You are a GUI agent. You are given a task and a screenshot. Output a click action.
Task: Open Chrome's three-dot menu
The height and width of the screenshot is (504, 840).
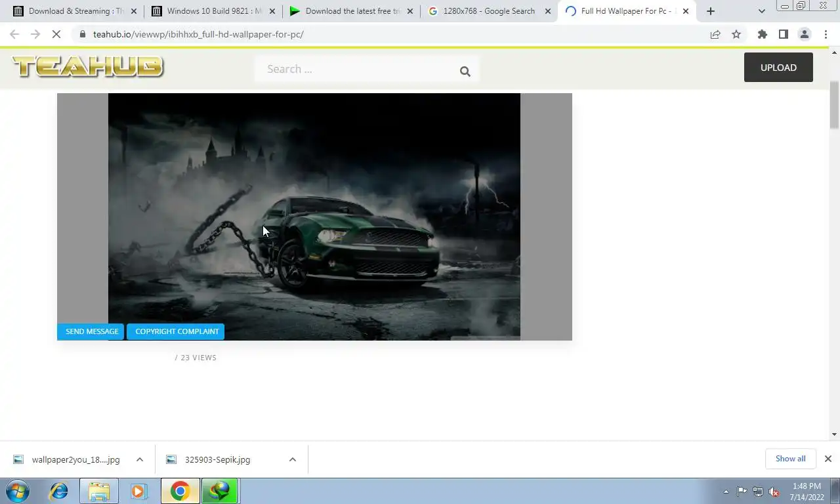(x=826, y=34)
